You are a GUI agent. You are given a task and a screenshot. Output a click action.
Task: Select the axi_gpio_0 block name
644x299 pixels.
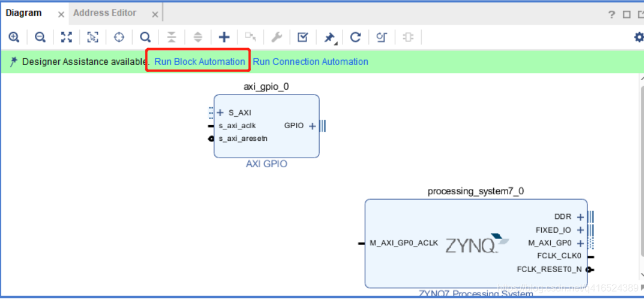[266, 87]
